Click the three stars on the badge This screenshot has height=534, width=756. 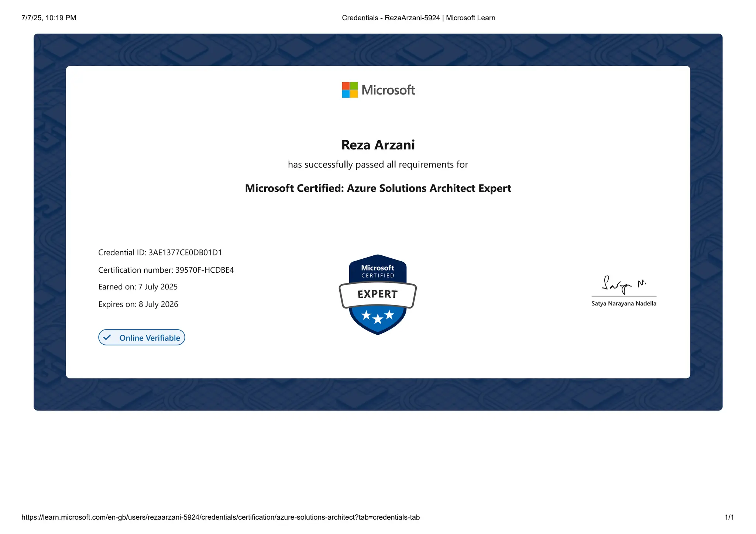(378, 316)
